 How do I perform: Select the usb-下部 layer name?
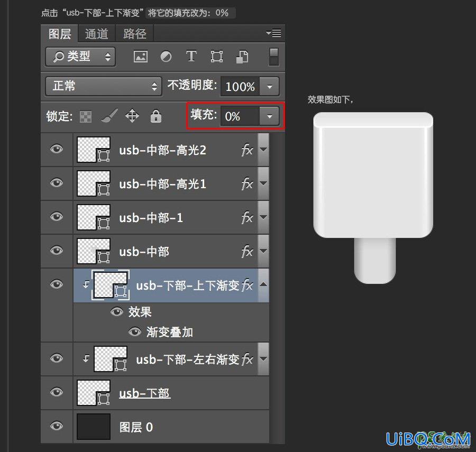coord(144,393)
